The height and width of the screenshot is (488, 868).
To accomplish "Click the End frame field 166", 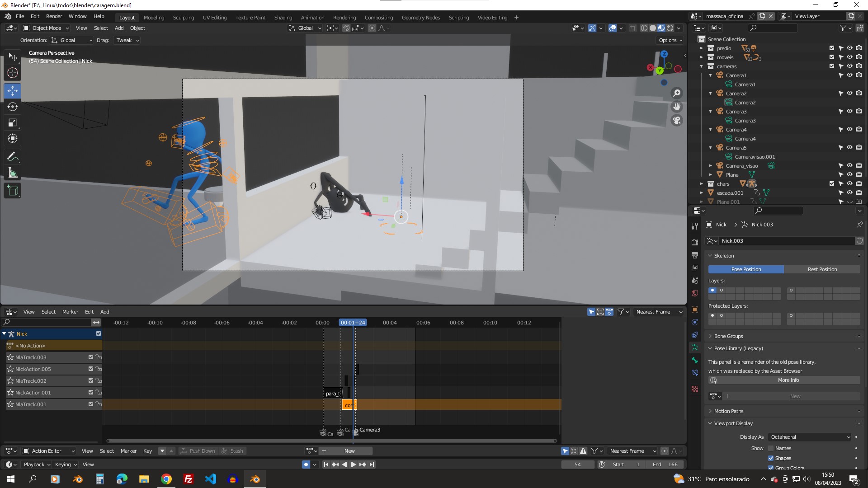I will [x=665, y=465].
